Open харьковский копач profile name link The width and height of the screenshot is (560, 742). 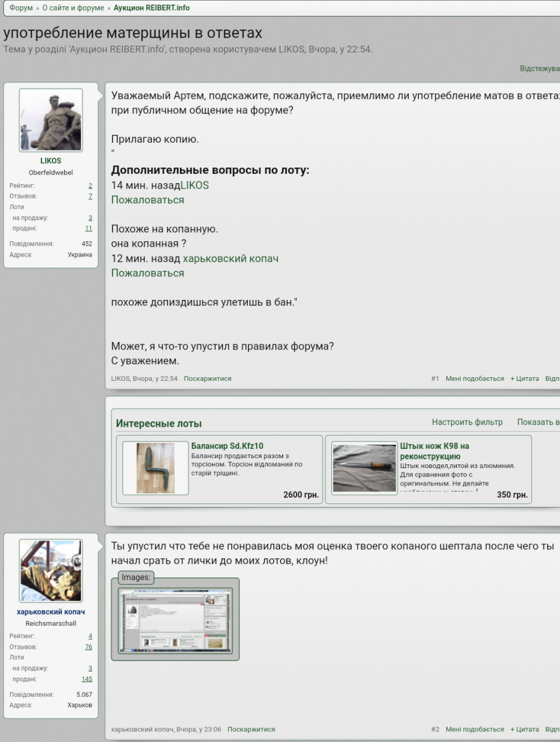[x=51, y=612]
